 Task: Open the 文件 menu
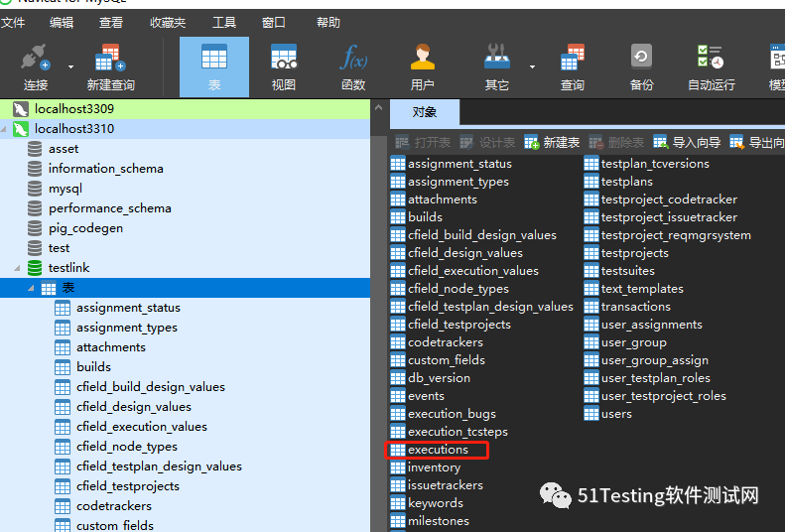coord(13,23)
